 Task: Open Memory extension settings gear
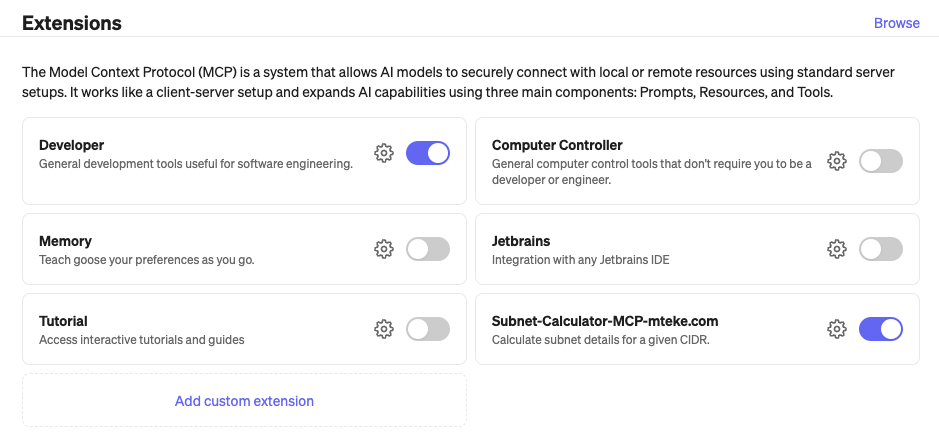click(383, 249)
